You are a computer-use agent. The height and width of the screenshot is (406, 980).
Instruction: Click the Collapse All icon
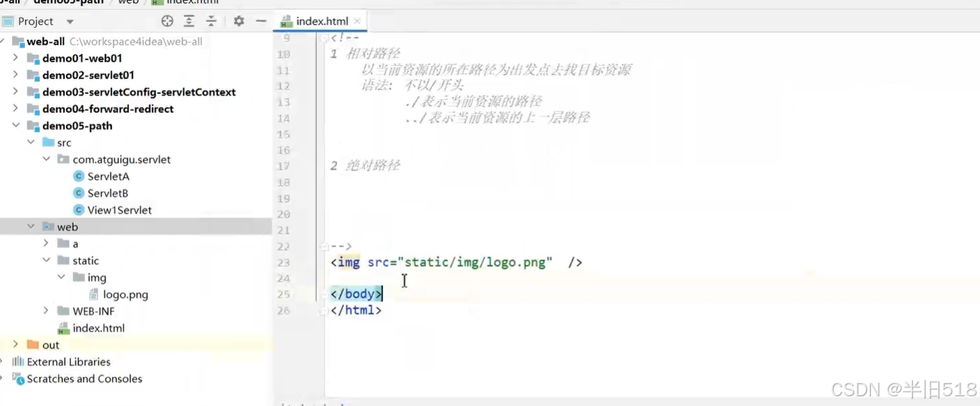pyautogui.click(x=212, y=21)
